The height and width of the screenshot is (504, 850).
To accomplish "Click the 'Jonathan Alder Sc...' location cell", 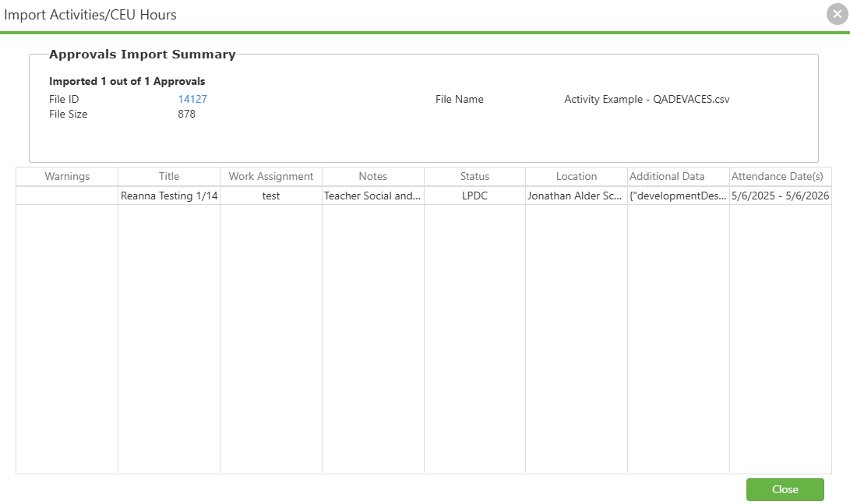I will pos(577,196).
